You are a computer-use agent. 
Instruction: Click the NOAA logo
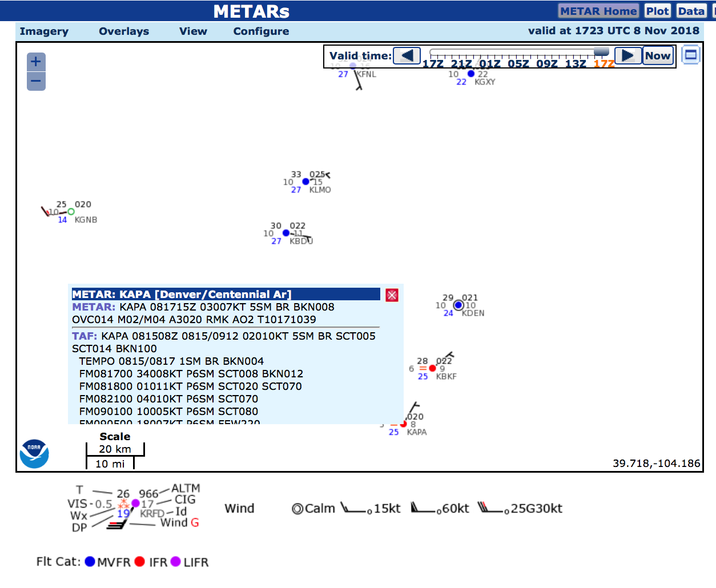pos(34,454)
